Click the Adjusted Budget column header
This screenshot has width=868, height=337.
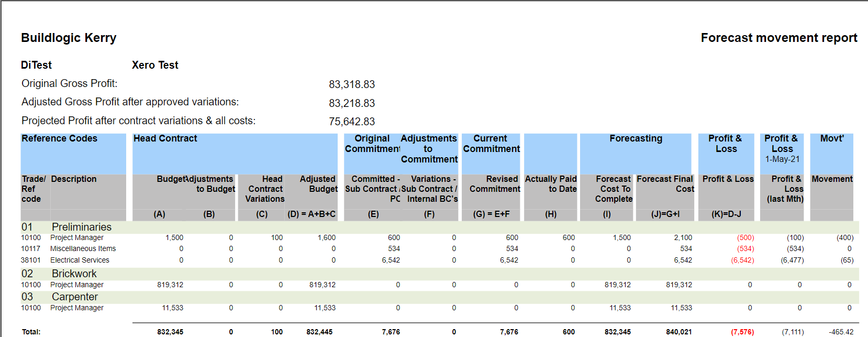click(x=318, y=184)
